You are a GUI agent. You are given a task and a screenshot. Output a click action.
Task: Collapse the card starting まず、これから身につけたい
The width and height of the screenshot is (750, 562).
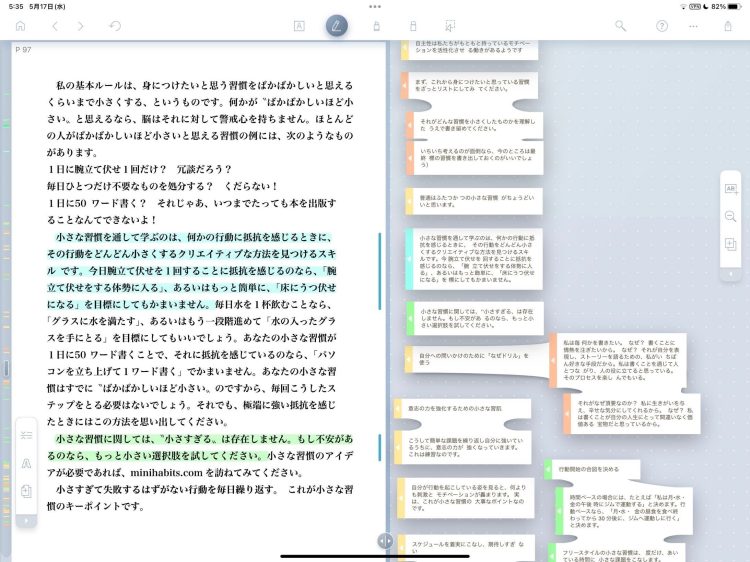pos(405,86)
